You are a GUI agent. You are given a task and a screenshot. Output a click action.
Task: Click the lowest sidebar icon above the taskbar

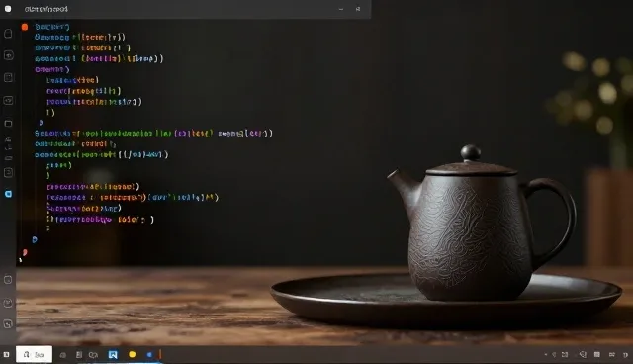8,323
